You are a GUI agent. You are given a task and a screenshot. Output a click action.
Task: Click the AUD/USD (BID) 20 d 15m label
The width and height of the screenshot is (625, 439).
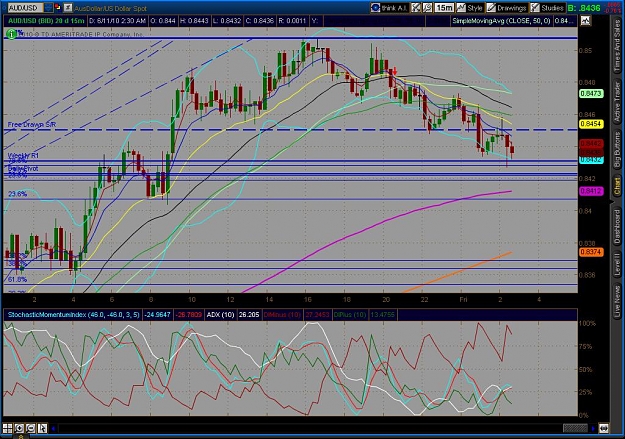pyautogui.click(x=46, y=21)
